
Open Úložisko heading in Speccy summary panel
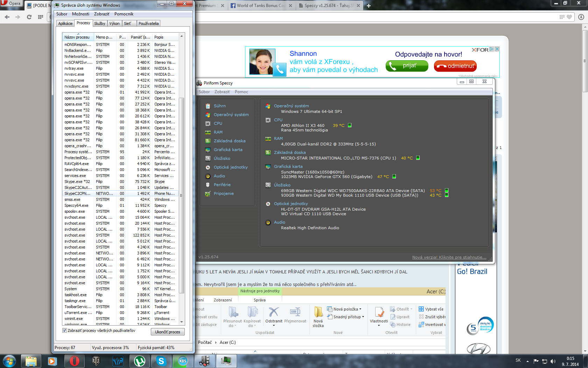coord(282,185)
